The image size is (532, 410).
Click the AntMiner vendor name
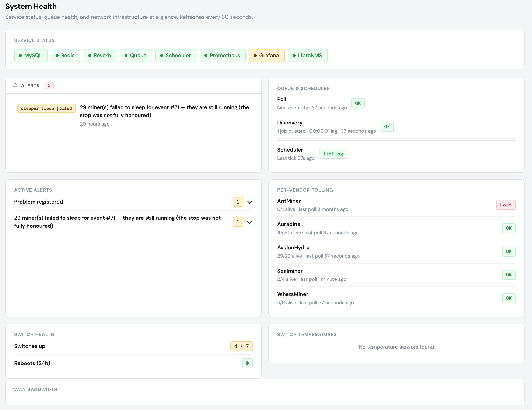click(x=289, y=201)
